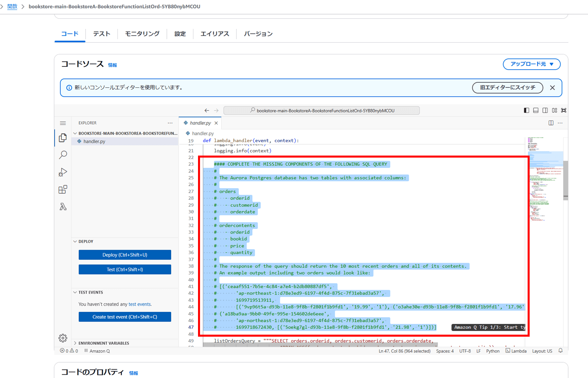The height and width of the screenshot is (378, 588).
Task: Click the info icon in blue banner
Action: click(69, 88)
